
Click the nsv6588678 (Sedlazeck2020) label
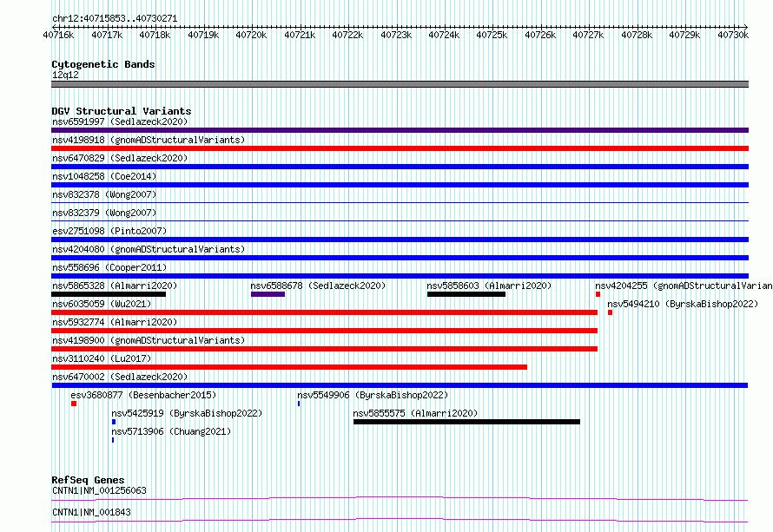(318, 286)
